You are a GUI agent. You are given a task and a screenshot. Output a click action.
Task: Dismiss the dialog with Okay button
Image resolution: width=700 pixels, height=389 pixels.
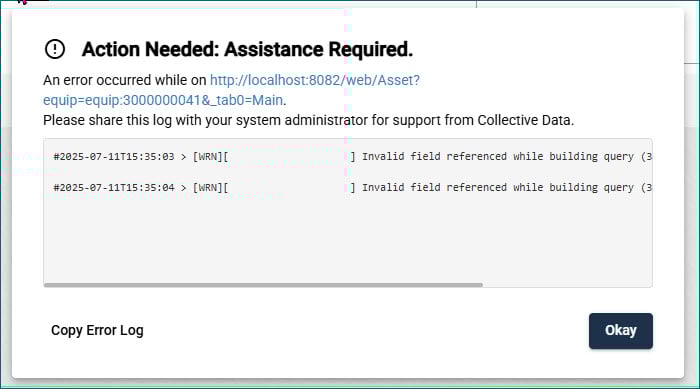(x=621, y=330)
